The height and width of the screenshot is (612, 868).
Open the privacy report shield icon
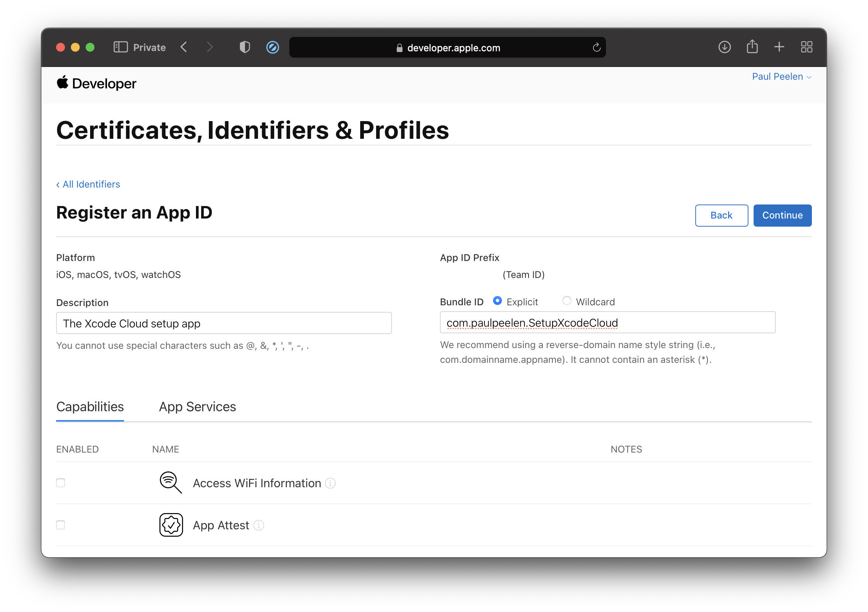pos(245,47)
